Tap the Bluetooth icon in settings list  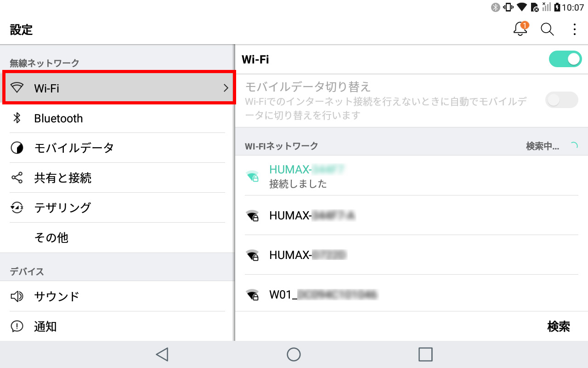(17, 118)
